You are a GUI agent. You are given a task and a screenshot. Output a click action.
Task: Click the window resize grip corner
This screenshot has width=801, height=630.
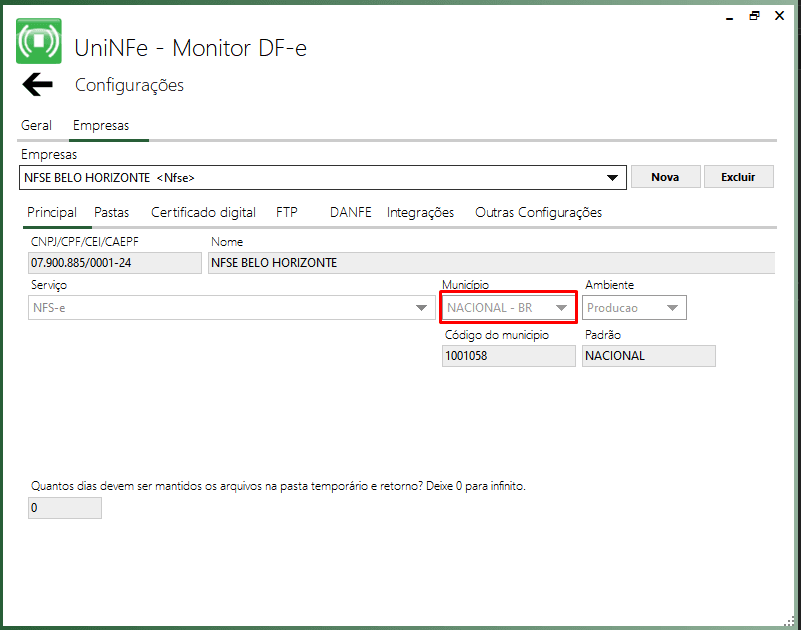pyautogui.click(x=790, y=622)
